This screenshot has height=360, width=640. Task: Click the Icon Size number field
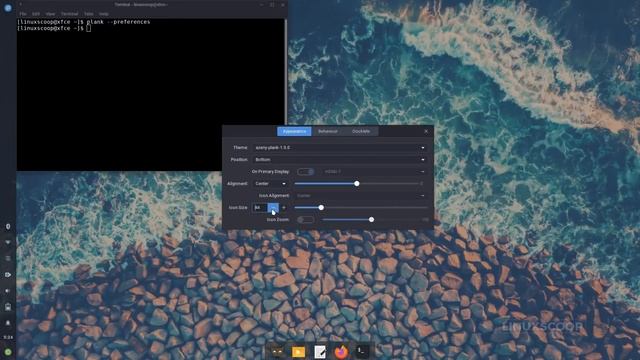(260, 207)
